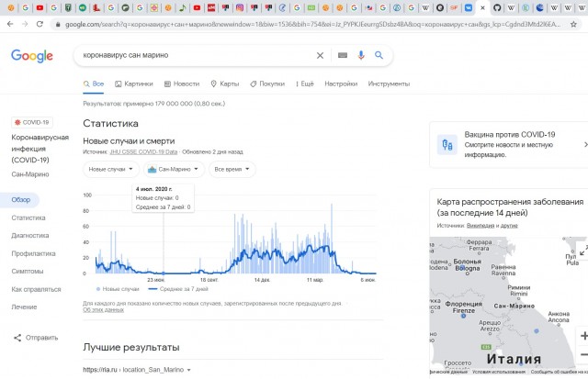
Task: Click the COVID-19 badge chip
Action: pyautogui.click(x=32, y=122)
